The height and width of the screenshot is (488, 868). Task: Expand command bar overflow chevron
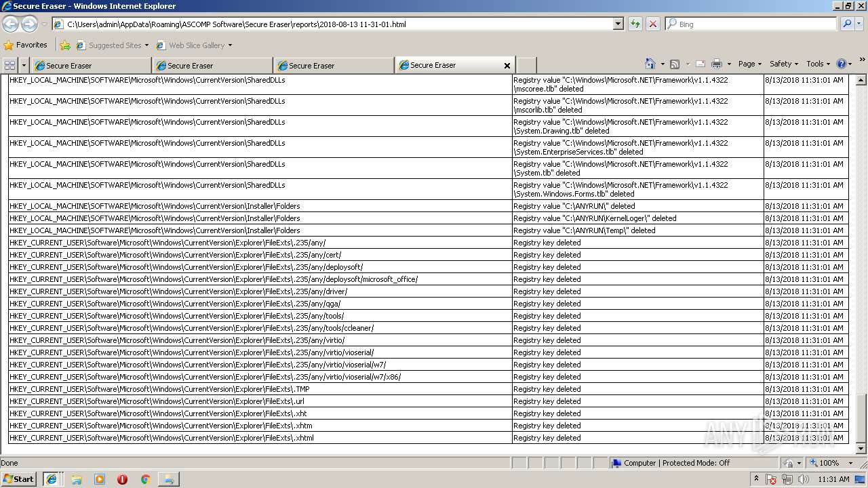[x=862, y=60]
